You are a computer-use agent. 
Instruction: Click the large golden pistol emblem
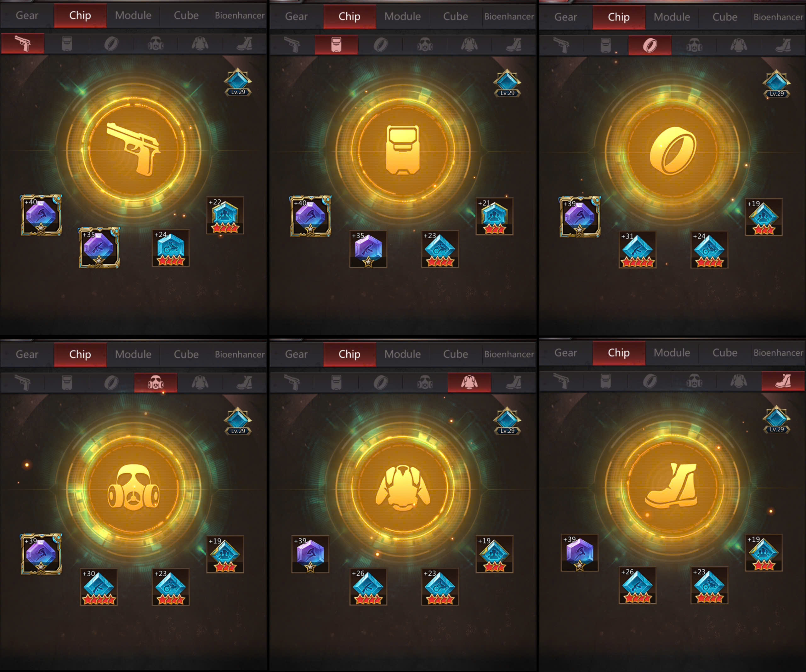(133, 149)
